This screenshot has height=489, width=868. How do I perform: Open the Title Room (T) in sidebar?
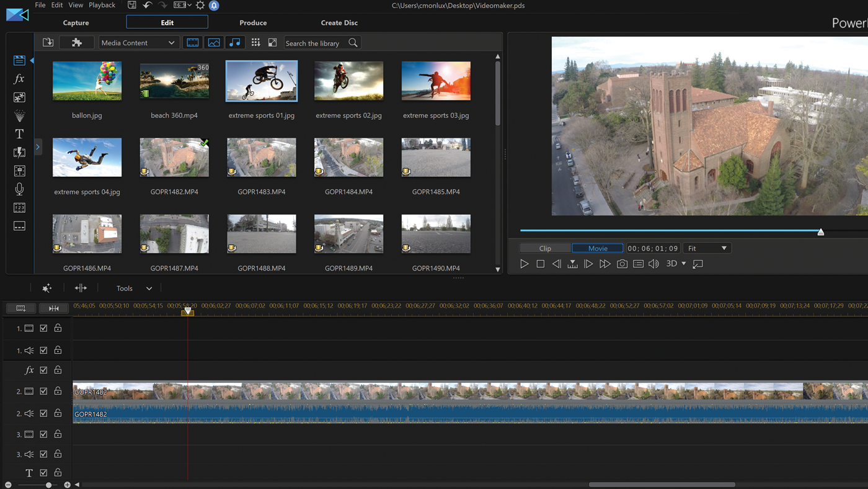19,134
